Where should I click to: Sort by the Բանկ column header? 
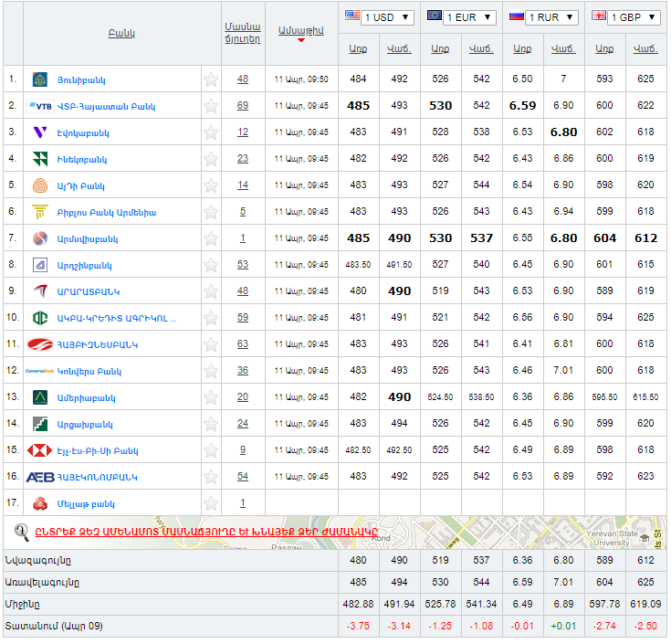click(121, 33)
